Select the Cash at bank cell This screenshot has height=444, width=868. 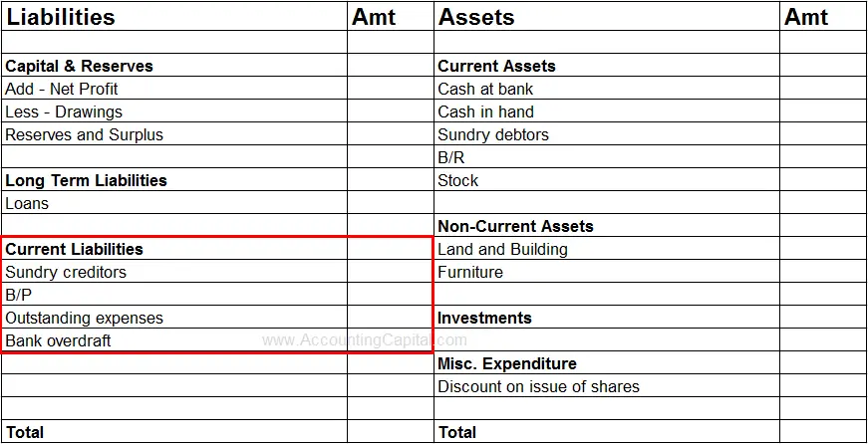[x=485, y=89]
